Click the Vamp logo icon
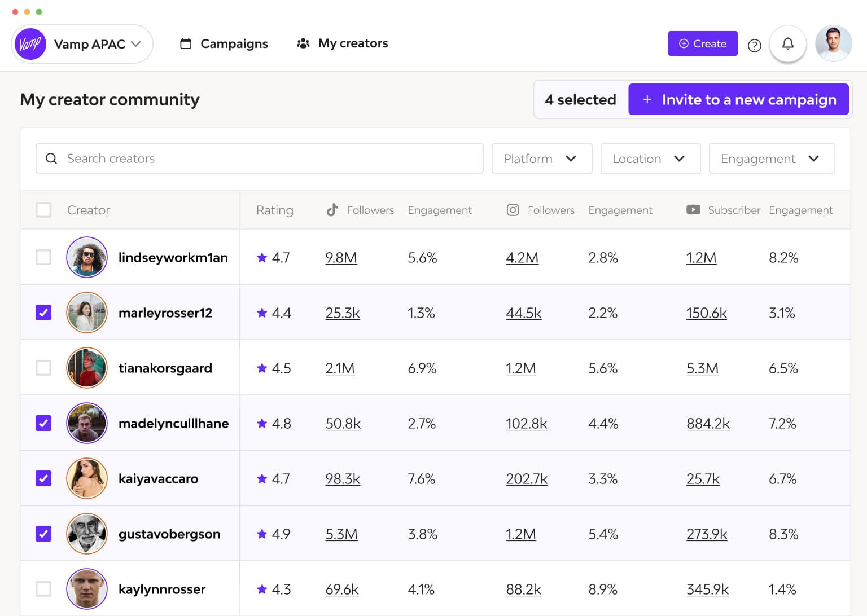Viewport: 867px width, 616px height. tap(30, 44)
